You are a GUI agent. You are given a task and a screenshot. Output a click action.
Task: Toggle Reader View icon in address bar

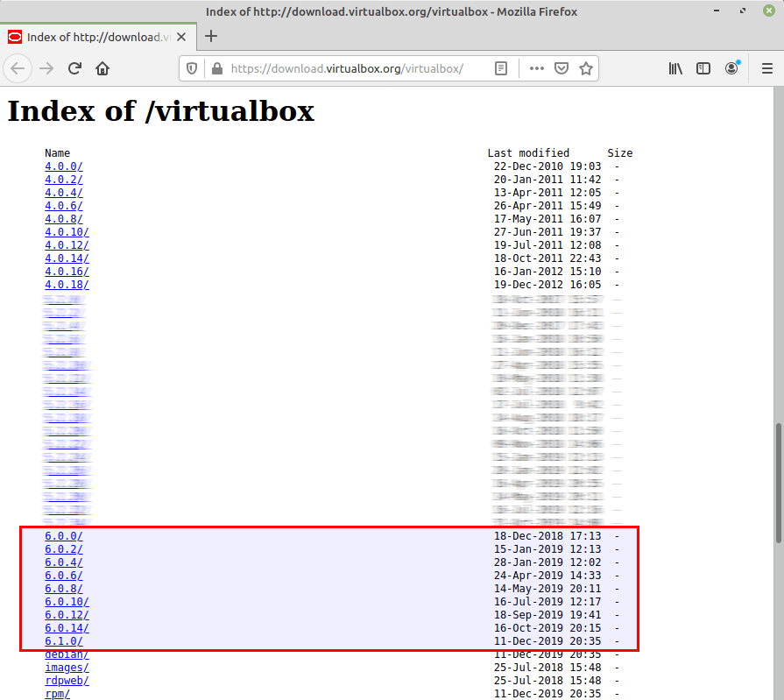click(x=501, y=68)
